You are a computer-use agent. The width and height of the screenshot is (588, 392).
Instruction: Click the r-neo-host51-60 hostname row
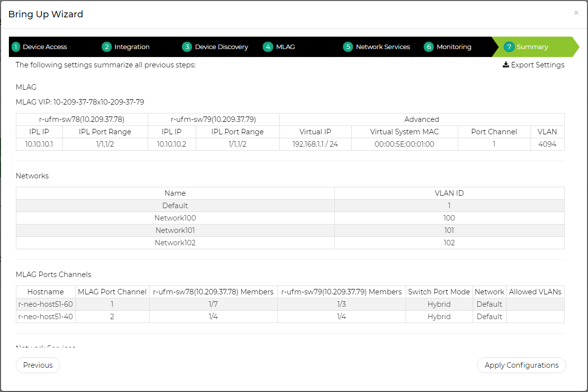(x=46, y=304)
